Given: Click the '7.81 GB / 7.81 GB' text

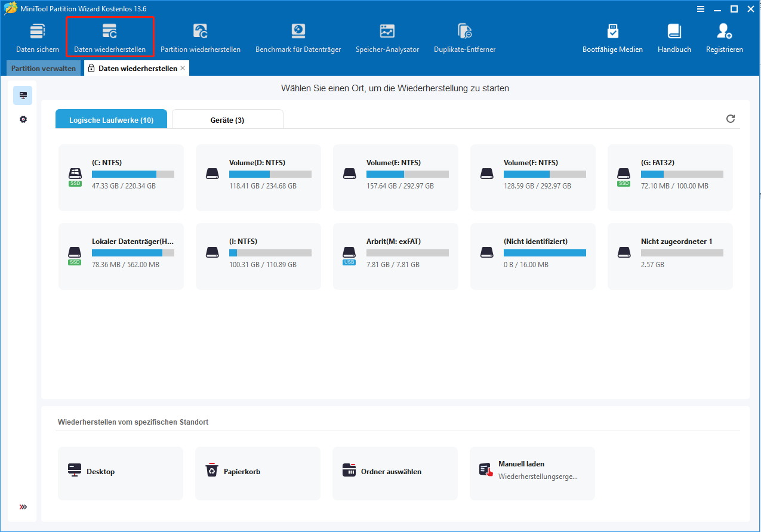Looking at the screenshot, I should click(x=393, y=265).
